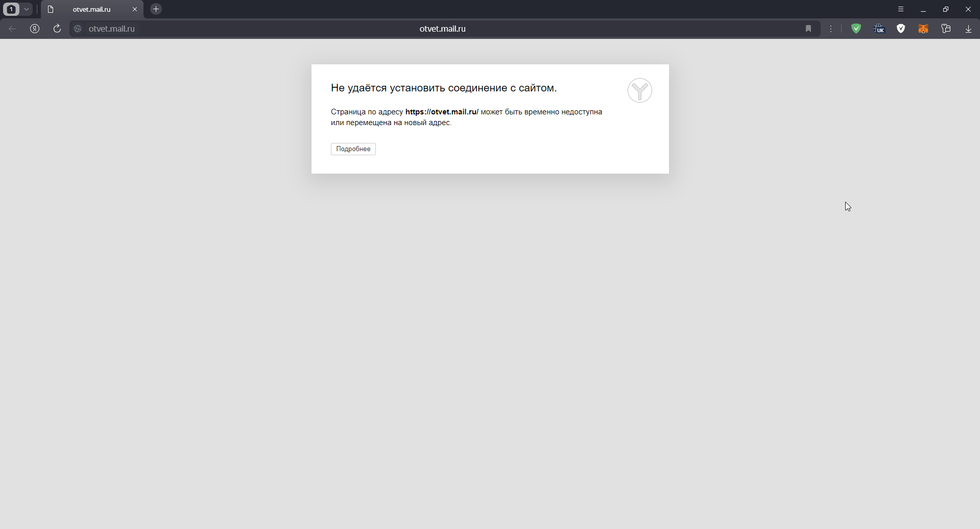Click the Подробнее button
The image size is (980, 529).
coord(353,149)
